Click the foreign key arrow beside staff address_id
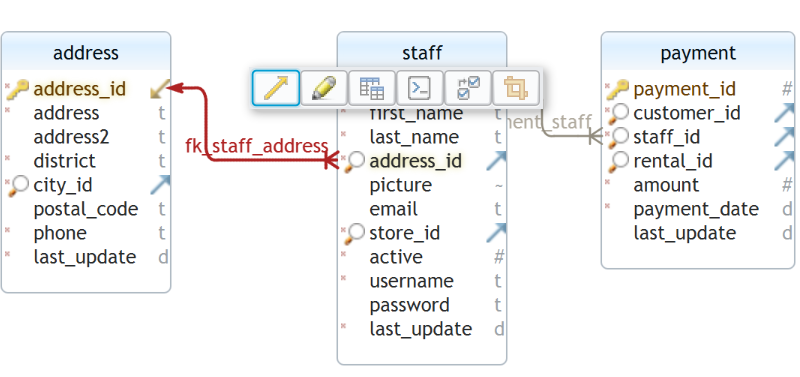Screen dimensions: 800x377 (495, 161)
